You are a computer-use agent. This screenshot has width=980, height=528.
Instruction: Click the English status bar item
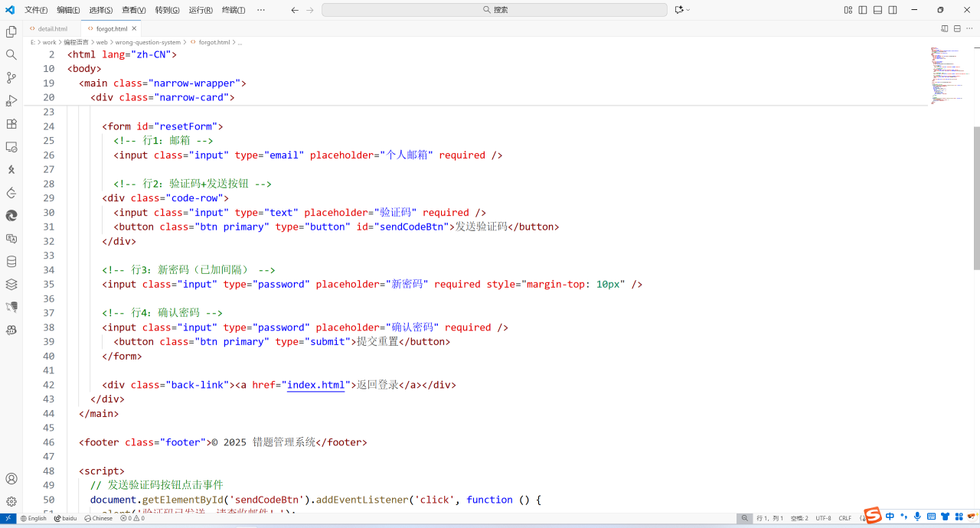[x=33, y=518]
